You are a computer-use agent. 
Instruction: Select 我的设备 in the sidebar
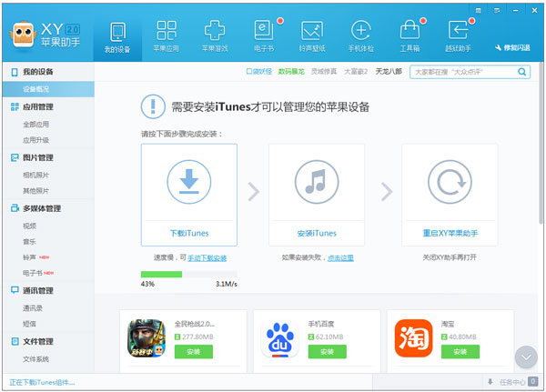38,72
